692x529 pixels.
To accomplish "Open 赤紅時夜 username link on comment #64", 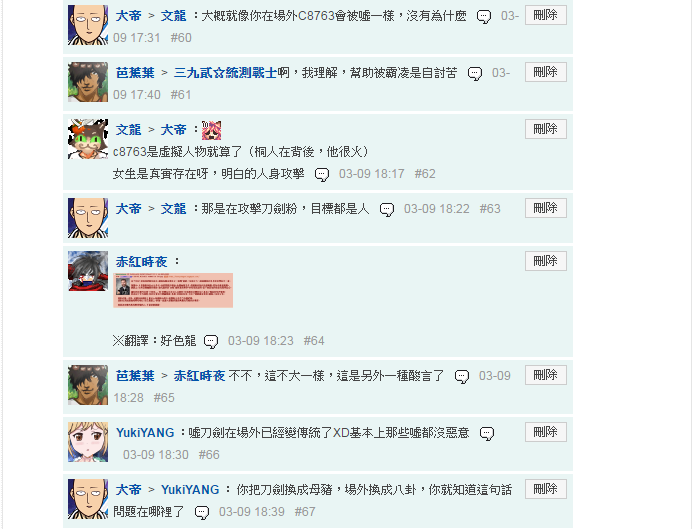I will tap(142, 262).
